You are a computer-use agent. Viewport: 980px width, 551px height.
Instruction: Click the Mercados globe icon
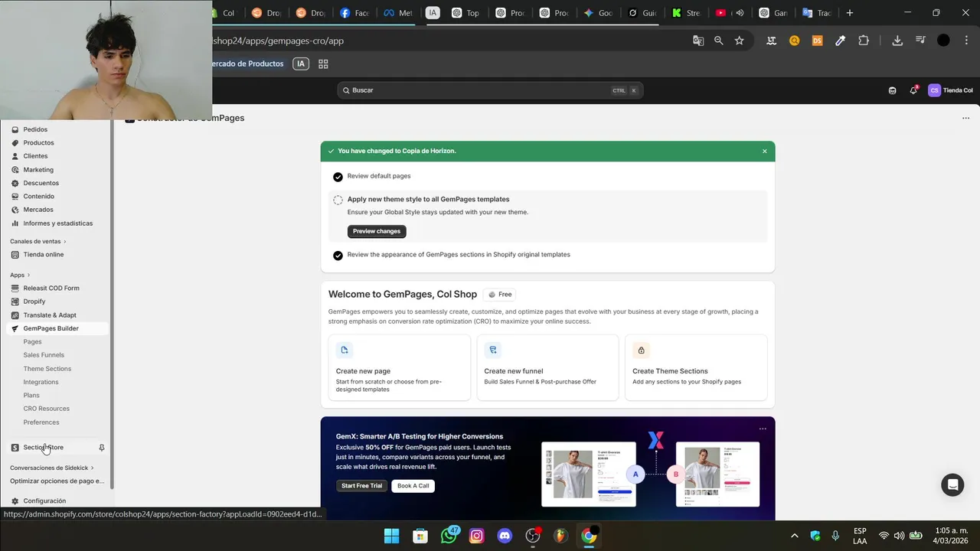click(x=15, y=210)
